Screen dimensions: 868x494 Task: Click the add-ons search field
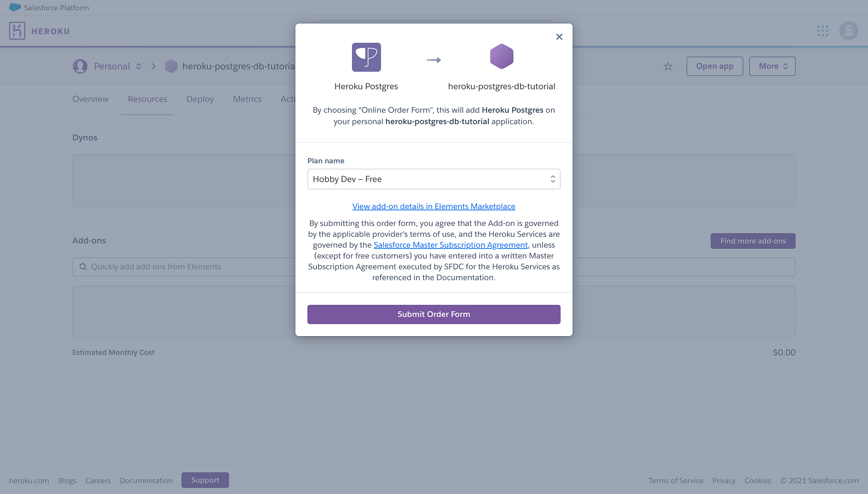[182, 267]
